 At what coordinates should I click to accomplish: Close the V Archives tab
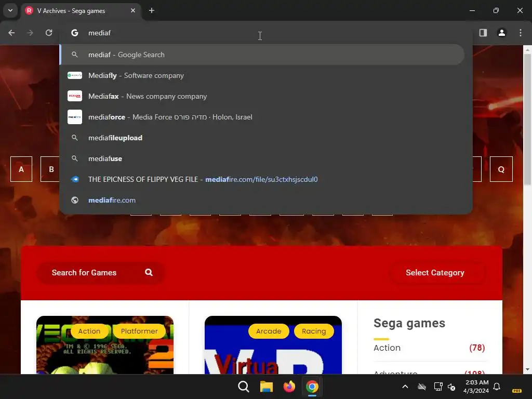coord(133,10)
